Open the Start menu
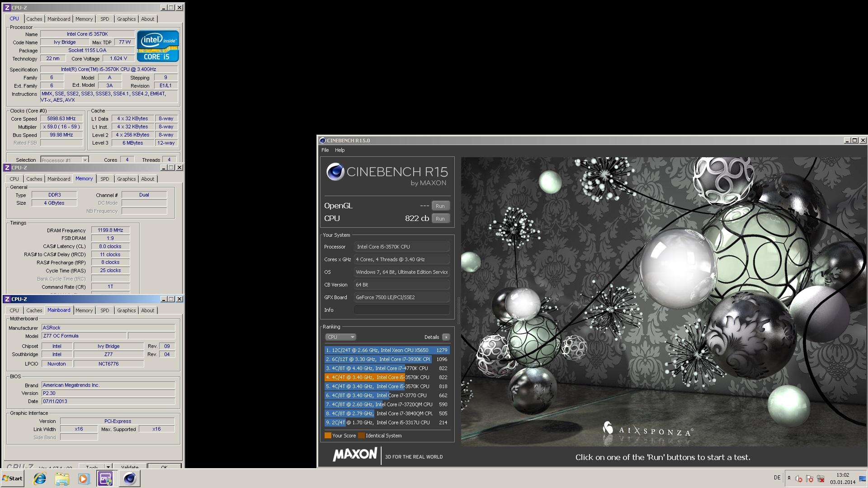Screen dimensions: 868x488 pyautogui.click(x=13, y=479)
